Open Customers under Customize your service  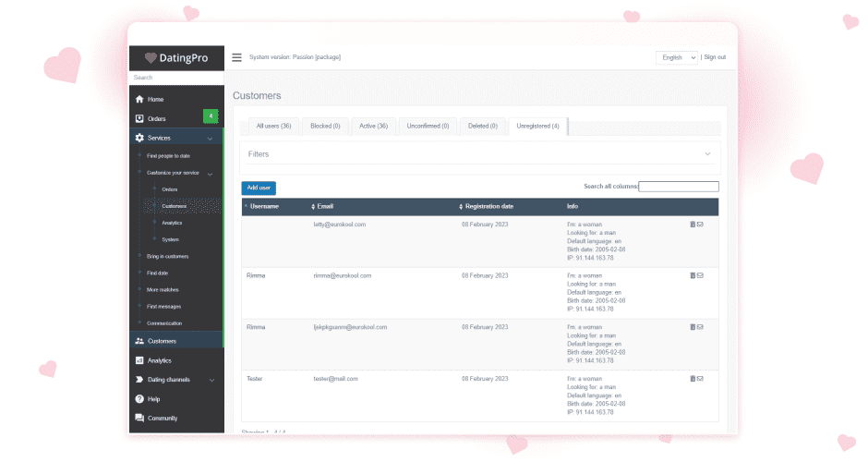175,206
